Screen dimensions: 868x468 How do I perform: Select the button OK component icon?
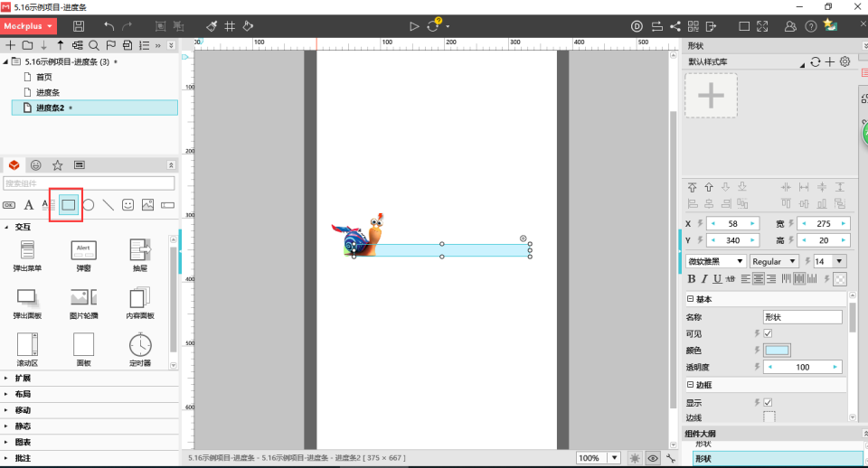point(9,205)
